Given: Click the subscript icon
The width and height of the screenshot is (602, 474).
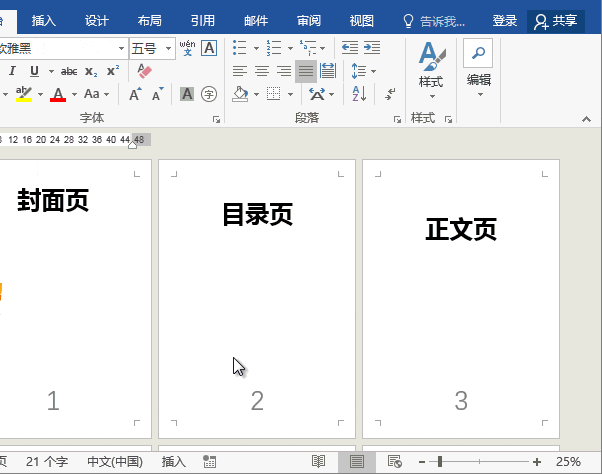Looking at the screenshot, I should (91, 71).
